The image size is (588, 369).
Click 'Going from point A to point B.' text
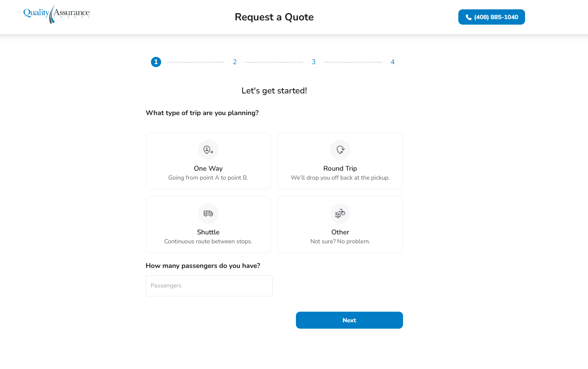[208, 177]
